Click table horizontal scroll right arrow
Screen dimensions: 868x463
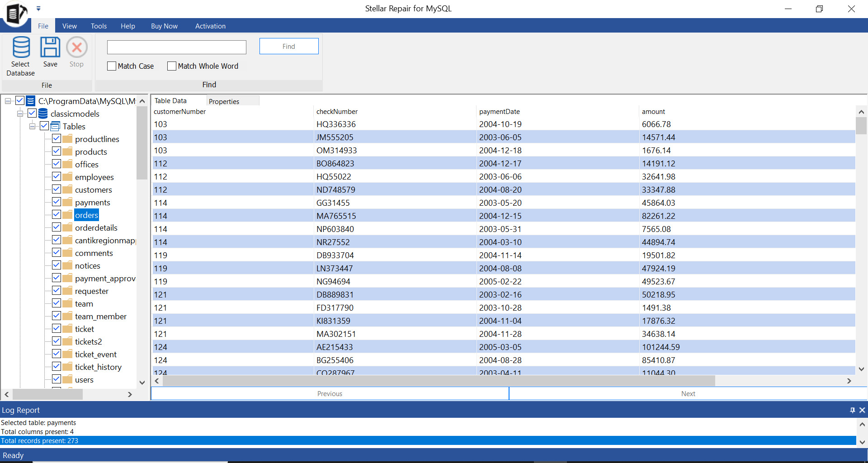click(x=849, y=381)
